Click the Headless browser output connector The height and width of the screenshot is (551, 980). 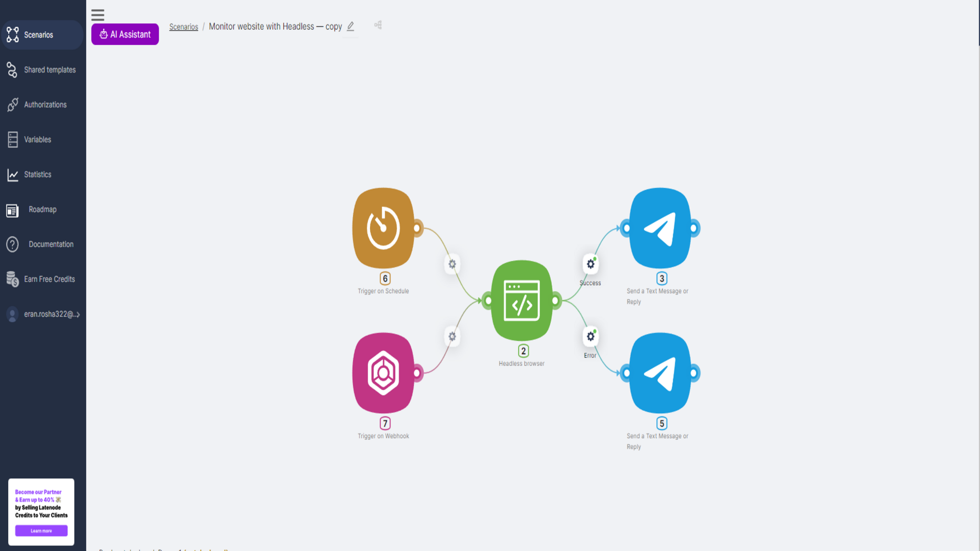[x=556, y=300]
